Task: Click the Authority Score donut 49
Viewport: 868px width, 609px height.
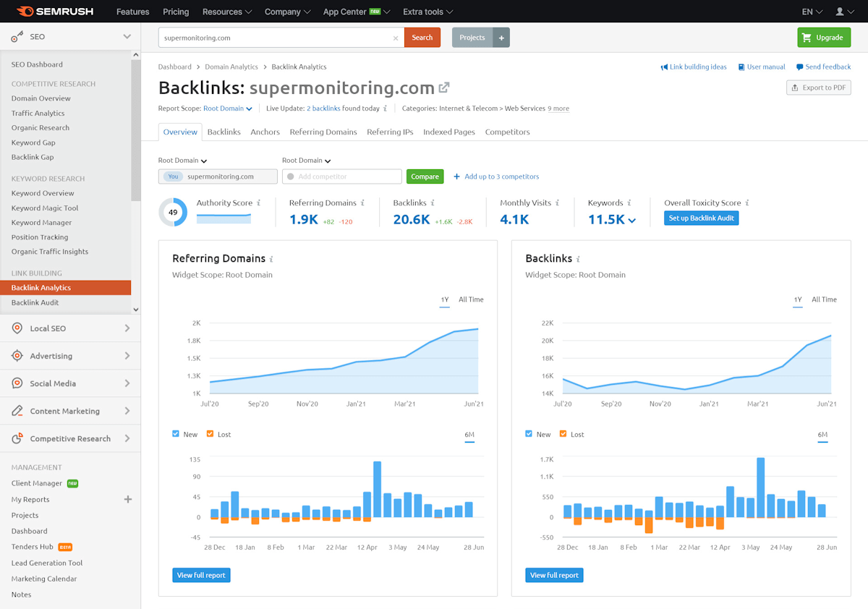Action: (173, 212)
